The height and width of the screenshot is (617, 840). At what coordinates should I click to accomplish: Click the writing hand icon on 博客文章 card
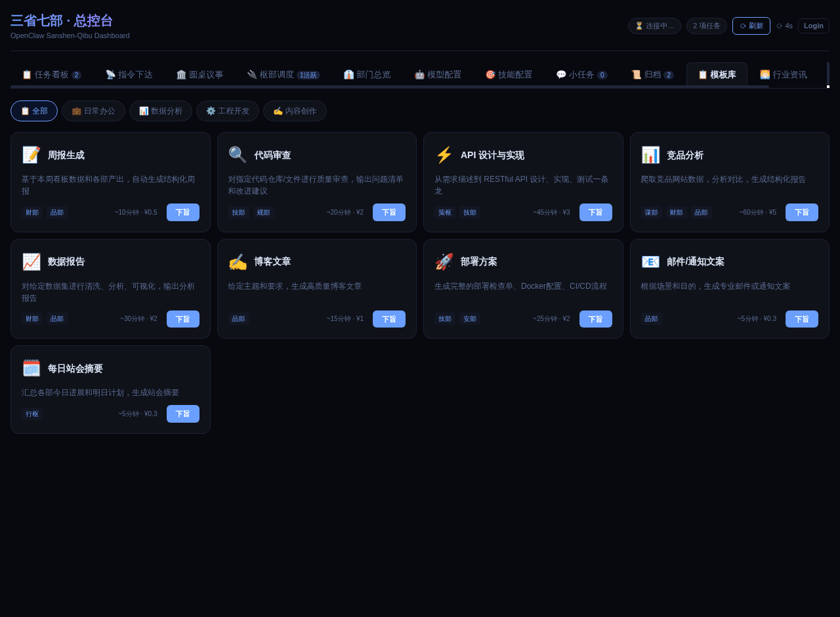point(238,262)
